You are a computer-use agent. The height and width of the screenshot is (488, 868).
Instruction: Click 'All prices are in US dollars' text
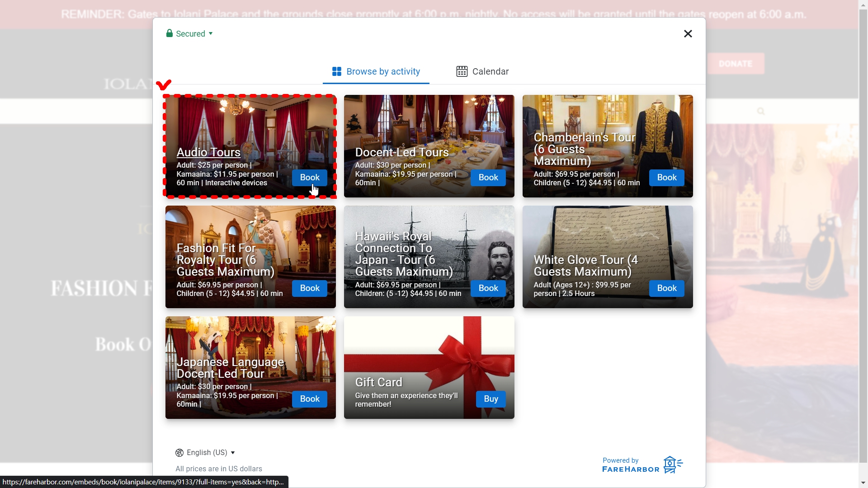(x=219, y=469)
